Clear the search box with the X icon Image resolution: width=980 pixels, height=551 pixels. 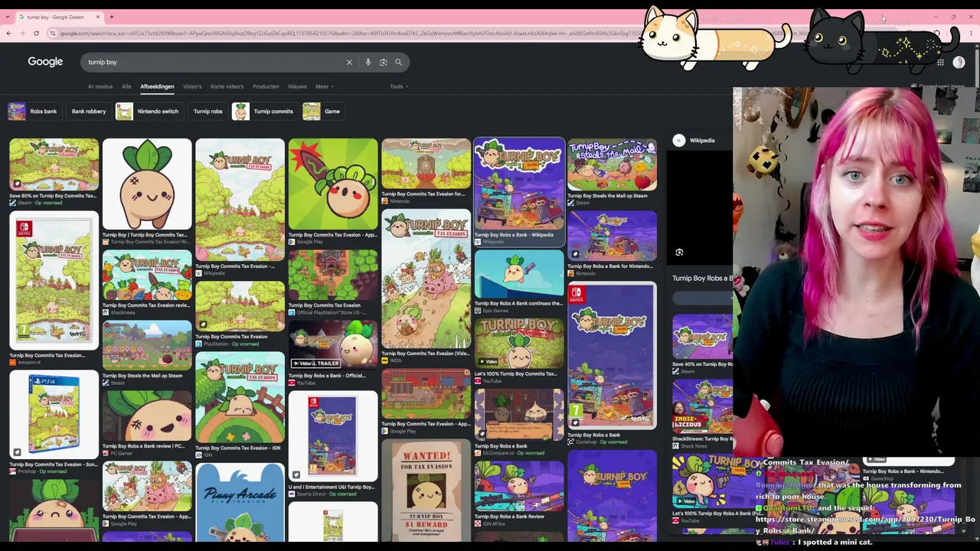click(349, 62)
